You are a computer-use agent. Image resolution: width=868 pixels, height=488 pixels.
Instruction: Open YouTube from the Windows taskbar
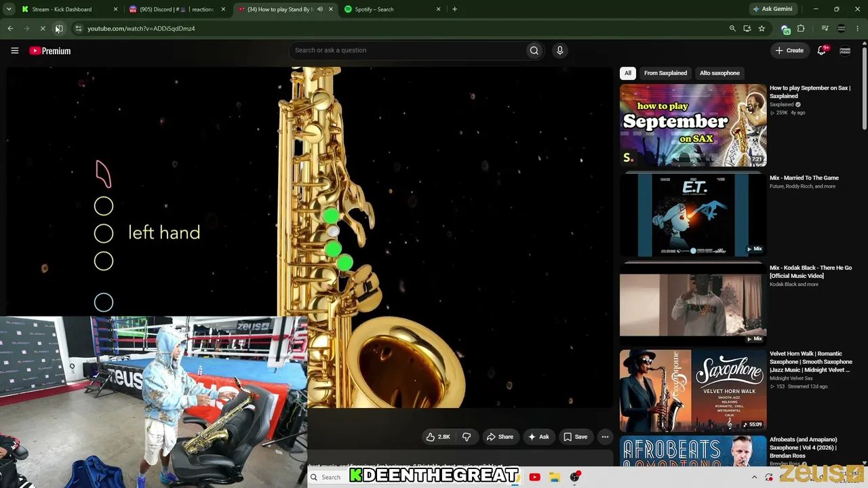tap(534, 477)
